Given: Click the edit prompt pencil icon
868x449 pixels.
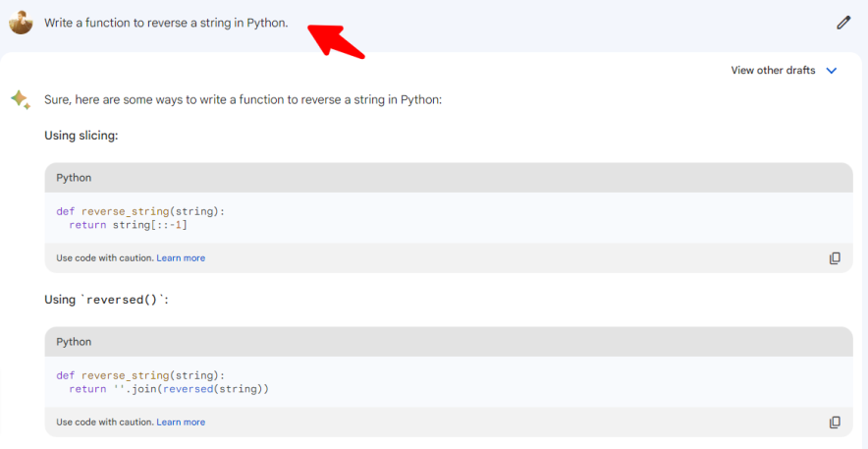Looking at the screenshot, I should [843, 23].
